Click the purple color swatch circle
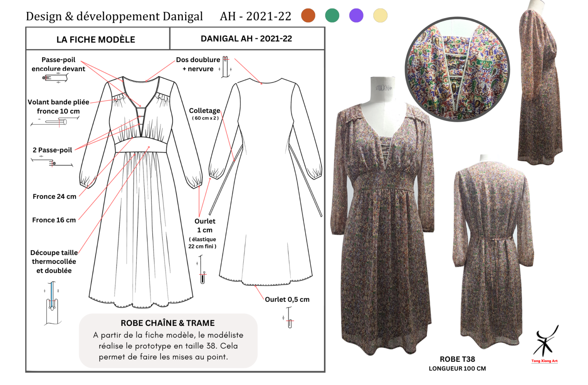 (x=356, y=16)
